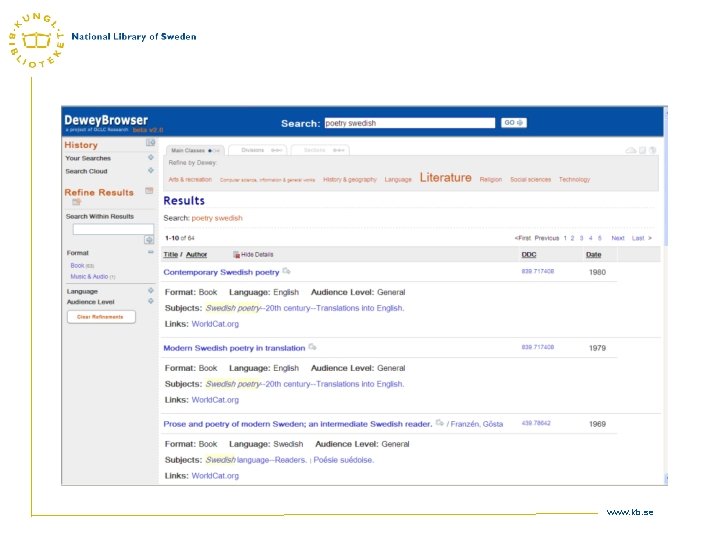
Task: Open Modern Swedish poetry in translation
Action: 234,348
